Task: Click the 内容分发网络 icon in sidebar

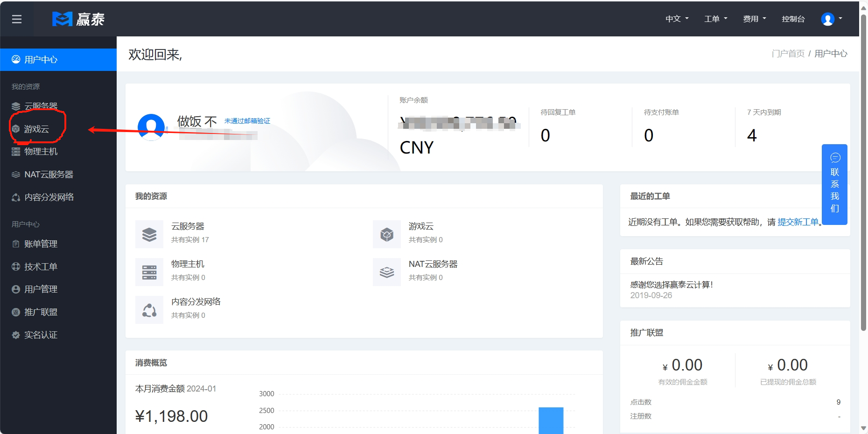Action: [16, 197]
